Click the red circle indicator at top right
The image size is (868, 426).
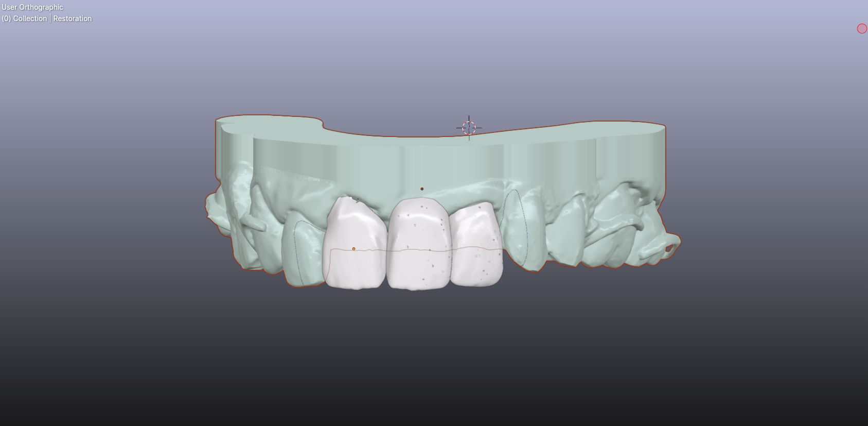point(862,29)
